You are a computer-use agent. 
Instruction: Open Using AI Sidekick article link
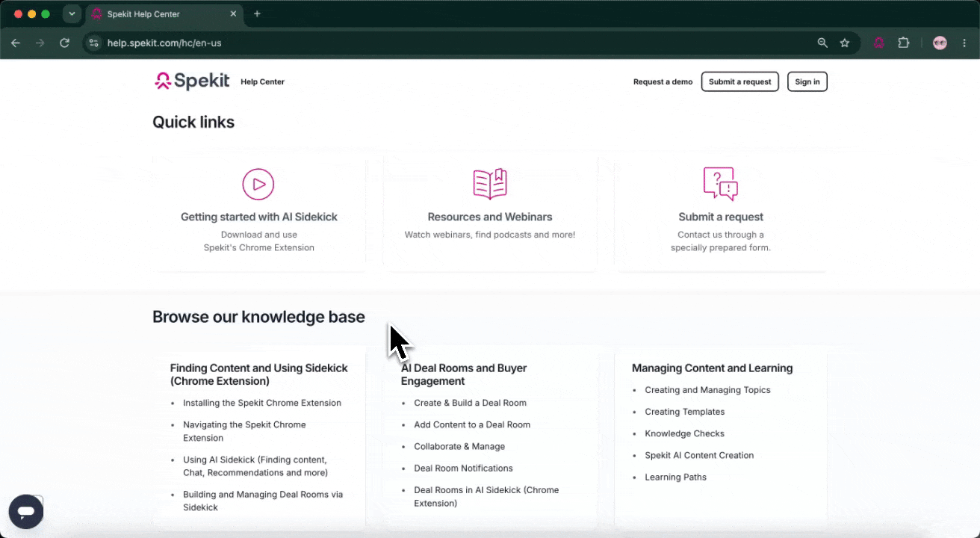(255, 466)
